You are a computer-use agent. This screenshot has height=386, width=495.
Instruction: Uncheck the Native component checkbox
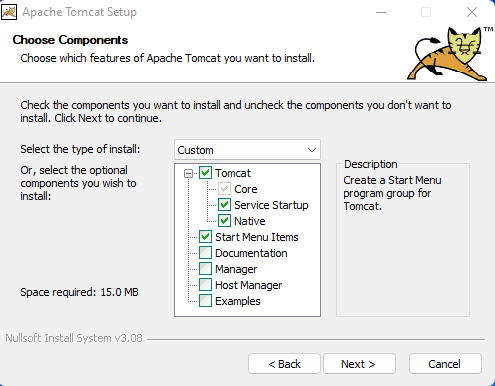click(224, 221)
